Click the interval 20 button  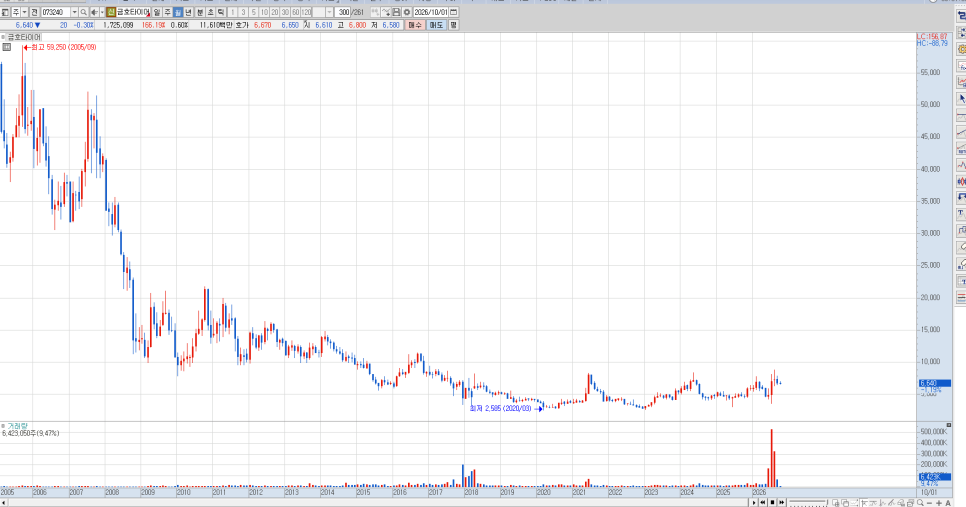[275, 12]
